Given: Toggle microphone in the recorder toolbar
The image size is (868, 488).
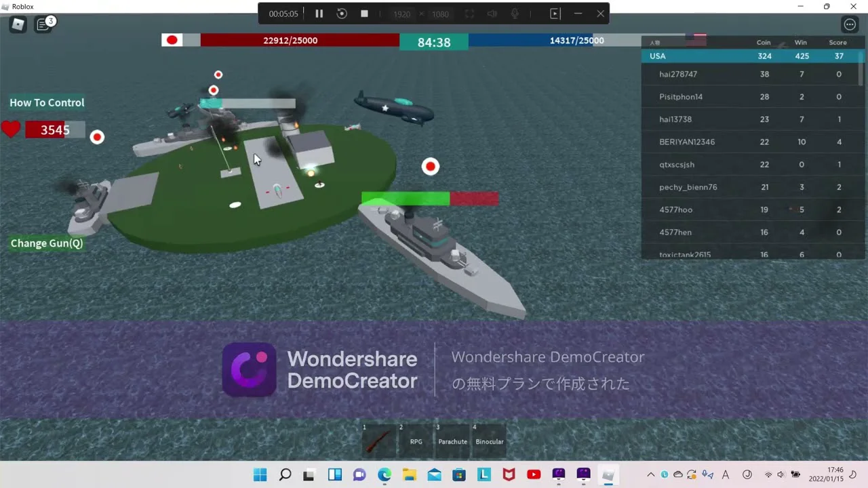Looking at the screenshot, I should (515, 14).
